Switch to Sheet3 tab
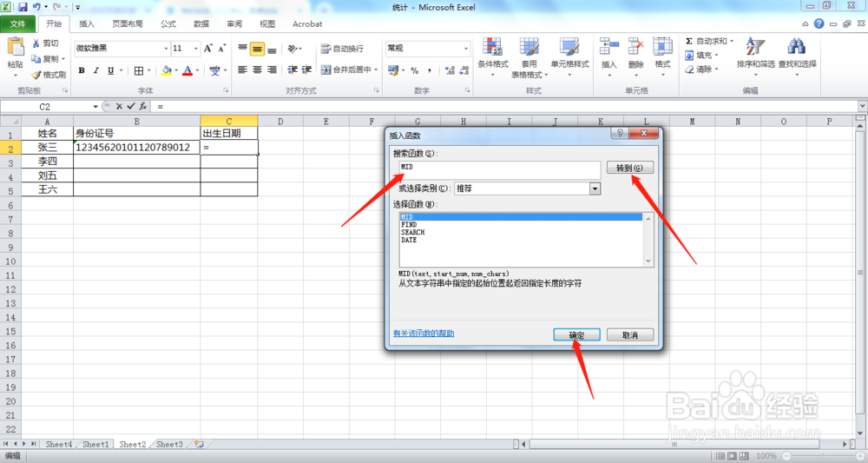Screen dimensions: 868x463 (x=169, y=444)
